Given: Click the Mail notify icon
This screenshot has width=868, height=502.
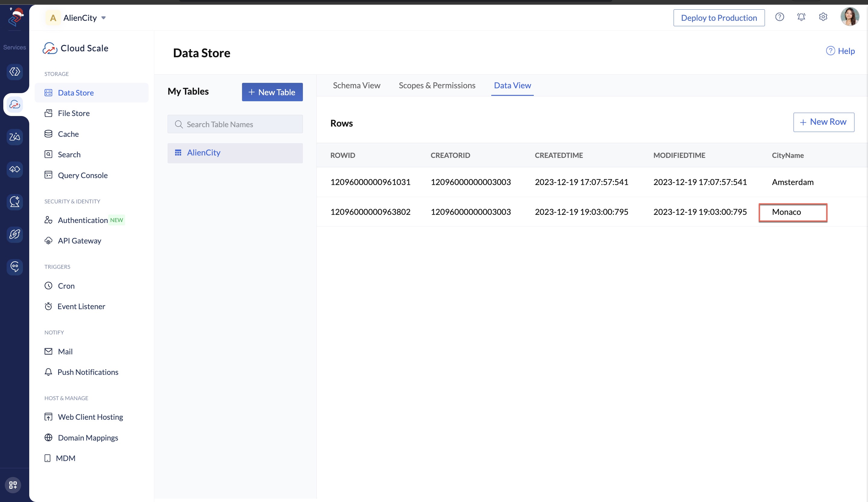Looking at the screenshot, I should pyautogui.click(x=49, y=351).
